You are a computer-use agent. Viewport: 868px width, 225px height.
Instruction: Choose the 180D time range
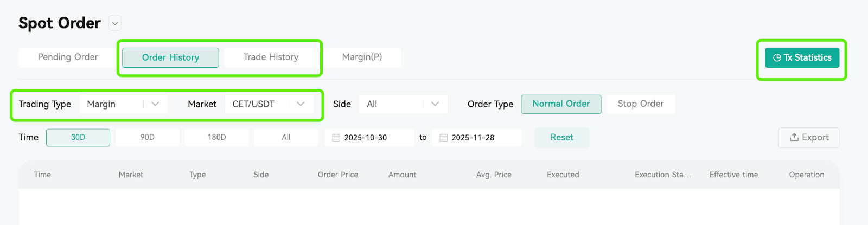(x=217, y=138)
